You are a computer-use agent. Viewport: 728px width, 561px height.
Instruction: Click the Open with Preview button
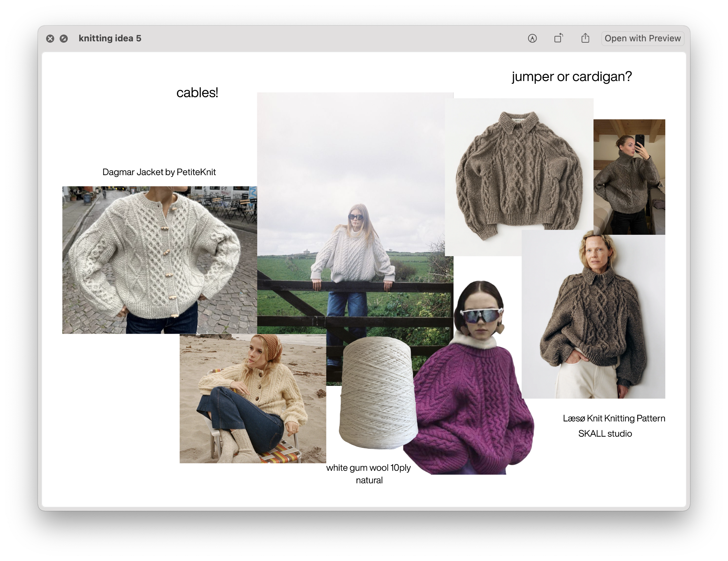coord(642,38)
